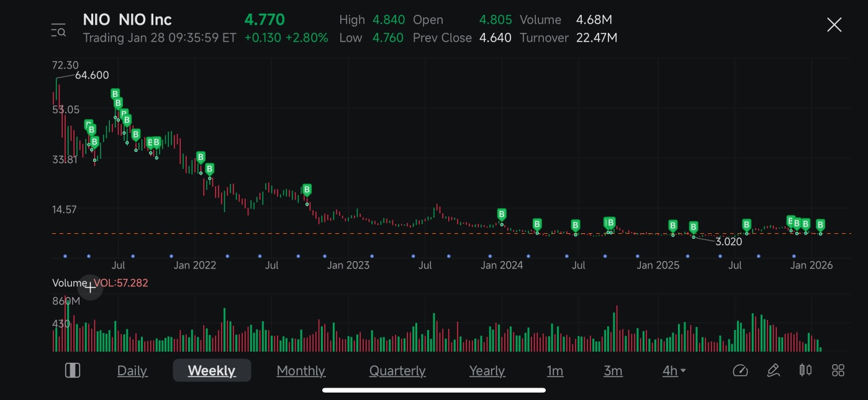
Task: Select the 3m interval
Action: (613, 371)
